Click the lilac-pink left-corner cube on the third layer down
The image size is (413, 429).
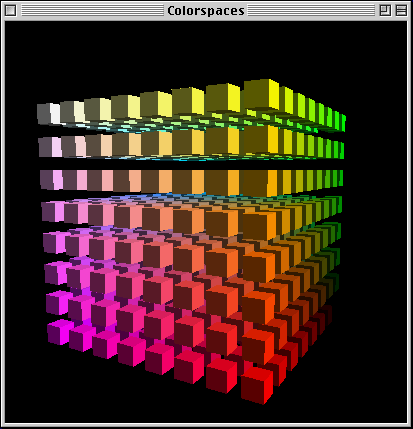click(x=51, y=180)
